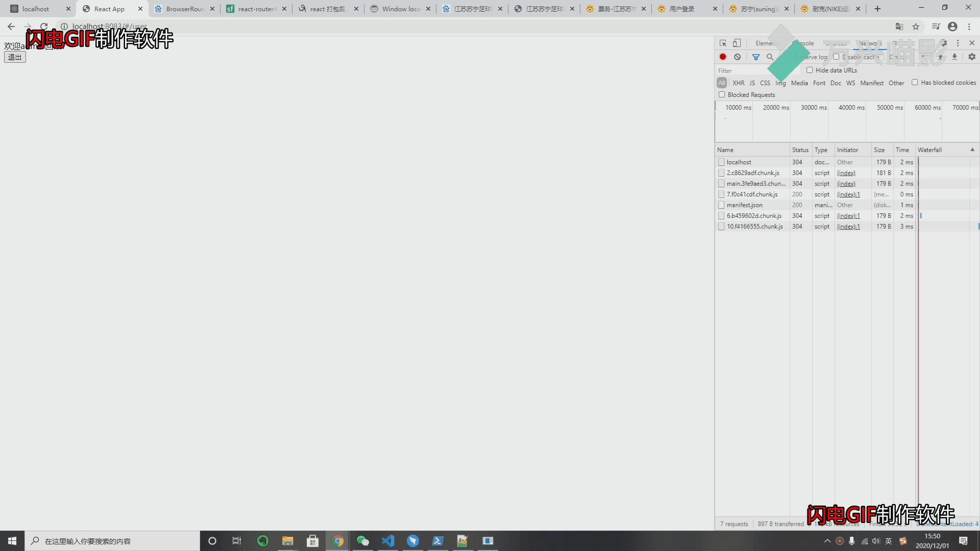Stop recording the network log
Image resolution: width=980 pixels, height=551 pixels.
pyautogui.click(x=723, y=57)
